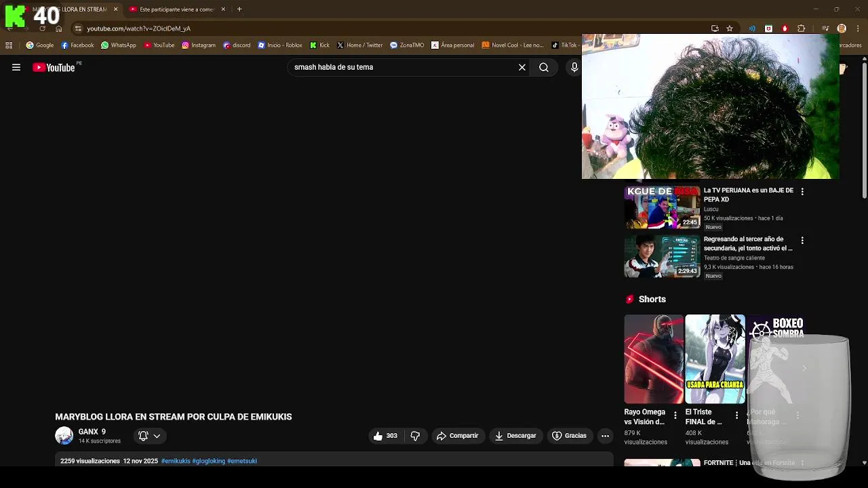The height and width of the screenshot is (488, 868).
Task: Reload the page with refresh icon
Action: pyautogui.click(x=42, y=28)
